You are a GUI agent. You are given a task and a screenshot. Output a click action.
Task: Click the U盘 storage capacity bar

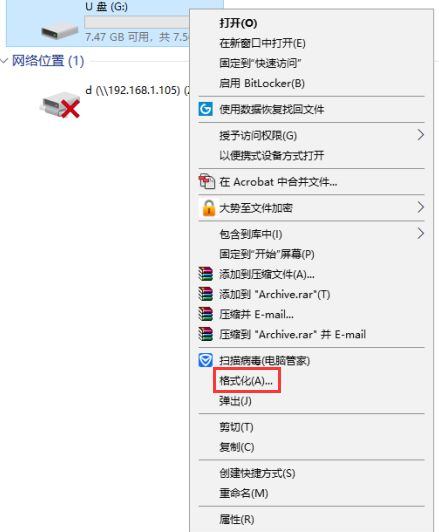(137, 22)
